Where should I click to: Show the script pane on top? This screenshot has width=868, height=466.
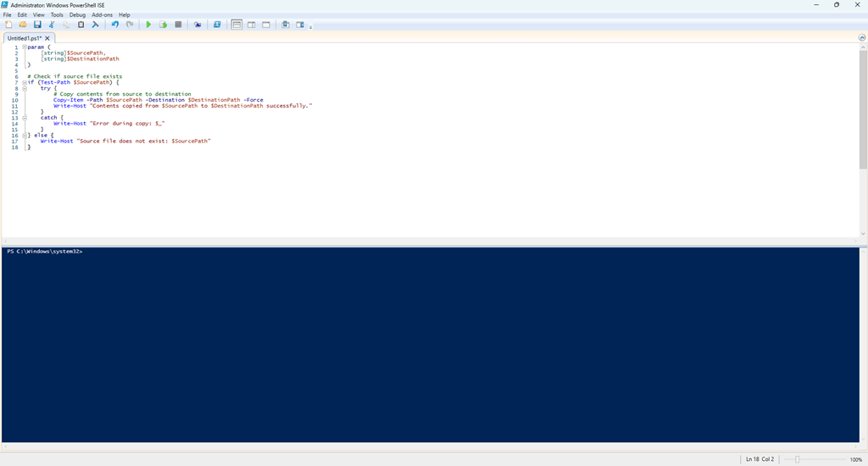point(236,25)
